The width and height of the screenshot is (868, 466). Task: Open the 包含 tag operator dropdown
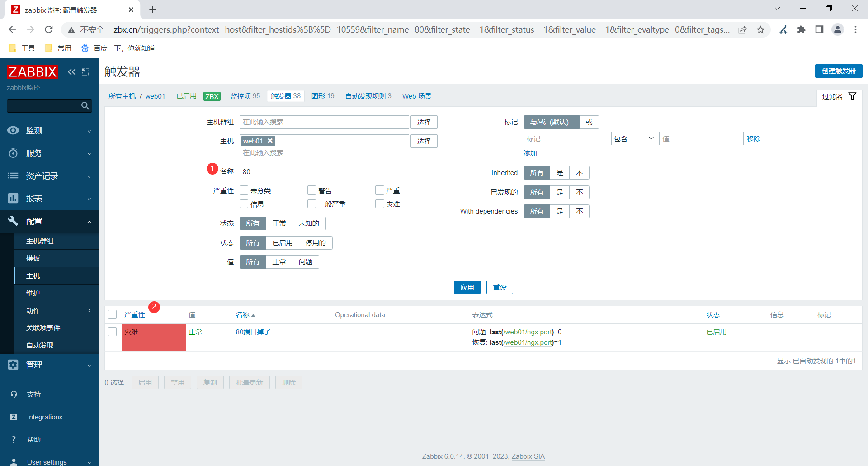pos(633,138)
